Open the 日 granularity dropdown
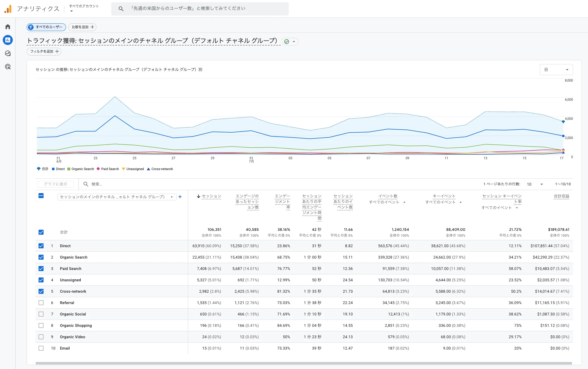Screen dimensions: 588x369 click(x=556, y=70)
